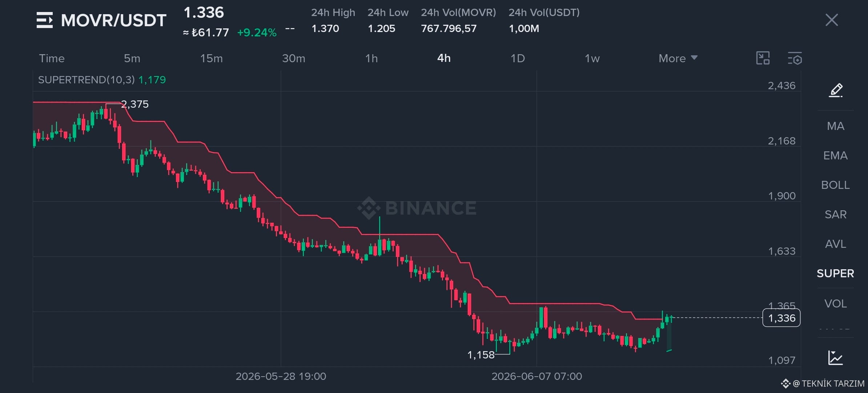Close the full-screen chart view
868x393 pixels.
coord(832,20)
